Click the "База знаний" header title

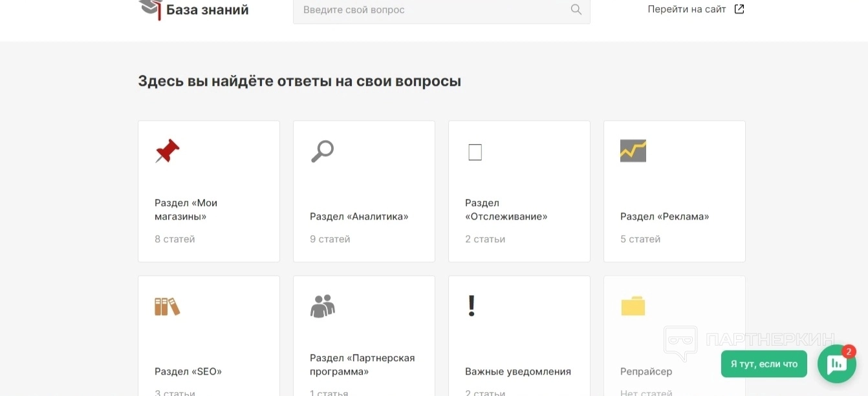pos(207,10)
